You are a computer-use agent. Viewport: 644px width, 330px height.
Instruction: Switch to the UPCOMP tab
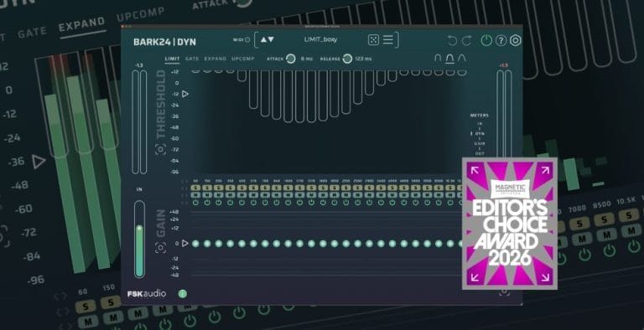tap(242, 59)
